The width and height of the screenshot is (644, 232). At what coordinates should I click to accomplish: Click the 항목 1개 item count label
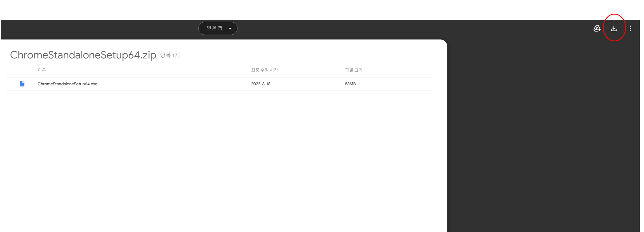click(x=170, y=55)
